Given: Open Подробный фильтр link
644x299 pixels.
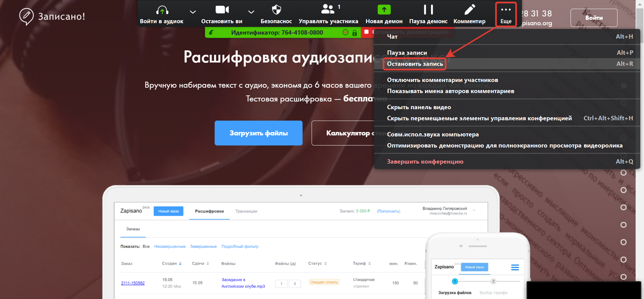Looking at the screenshot, I should point(240,247).
